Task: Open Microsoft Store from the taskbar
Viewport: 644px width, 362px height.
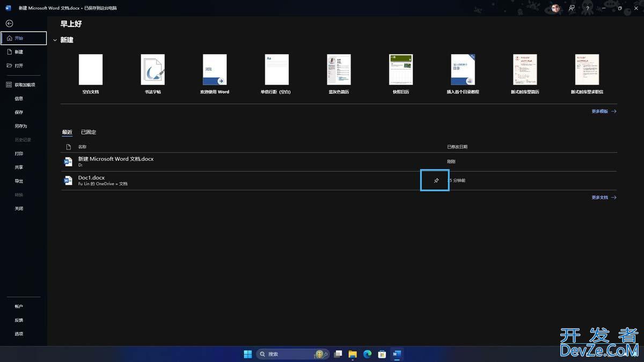Action: click(382, 354)
